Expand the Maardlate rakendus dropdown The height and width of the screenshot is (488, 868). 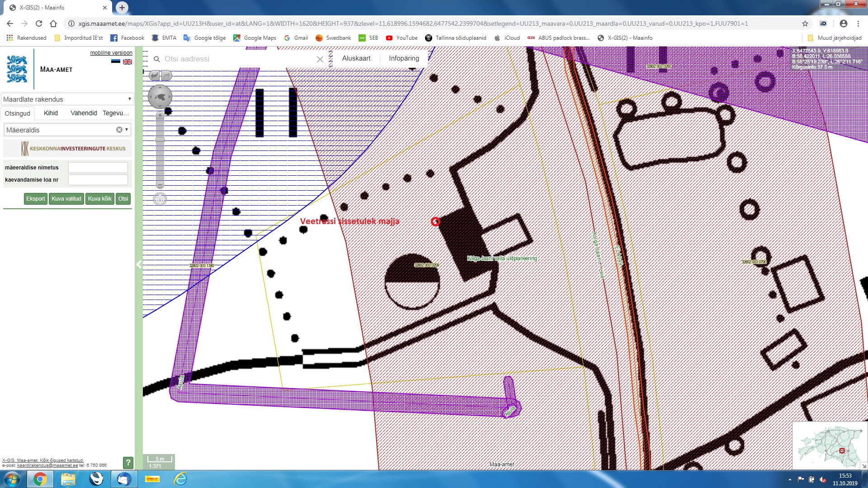pyautogui.click(x=129, y=99)
